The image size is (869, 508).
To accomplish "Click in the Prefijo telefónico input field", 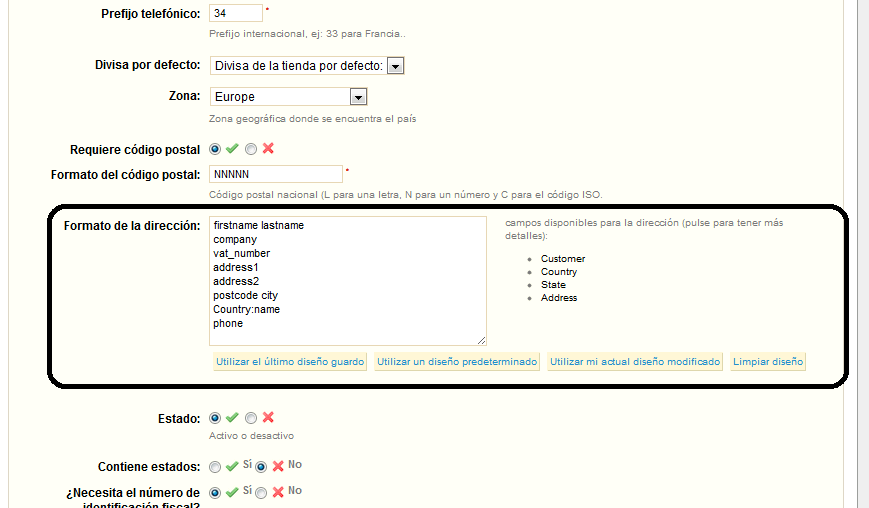I will (x=236, y=14).
